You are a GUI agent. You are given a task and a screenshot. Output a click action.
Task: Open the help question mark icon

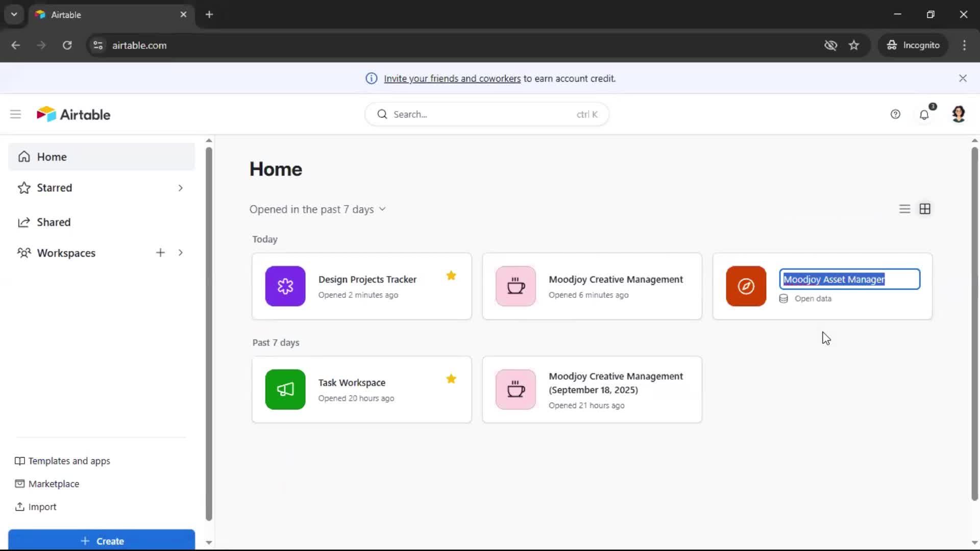[895, 114]
